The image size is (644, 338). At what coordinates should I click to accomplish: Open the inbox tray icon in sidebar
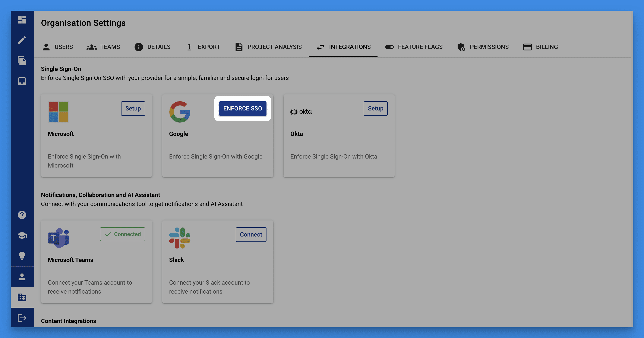click(22, 81)
